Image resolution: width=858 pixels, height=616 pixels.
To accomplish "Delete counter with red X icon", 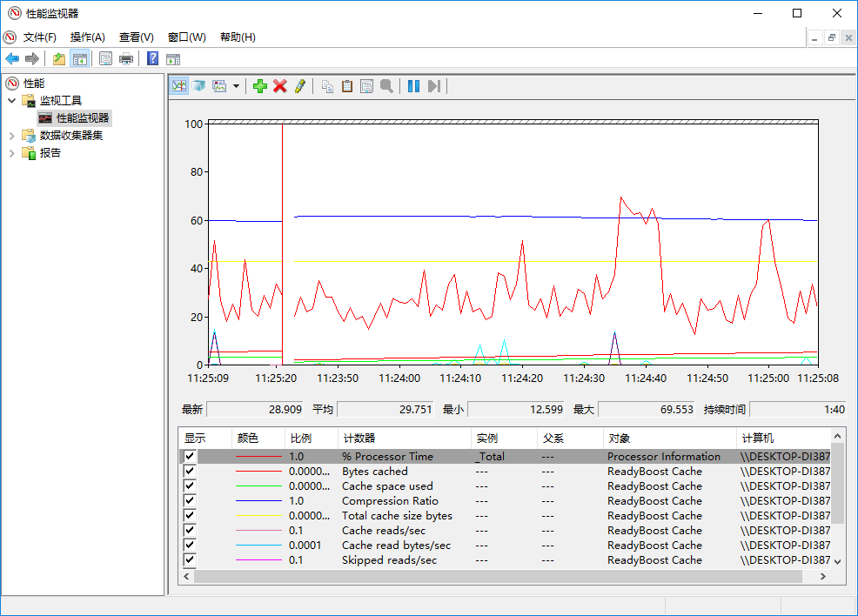I will tap(280, 86).
